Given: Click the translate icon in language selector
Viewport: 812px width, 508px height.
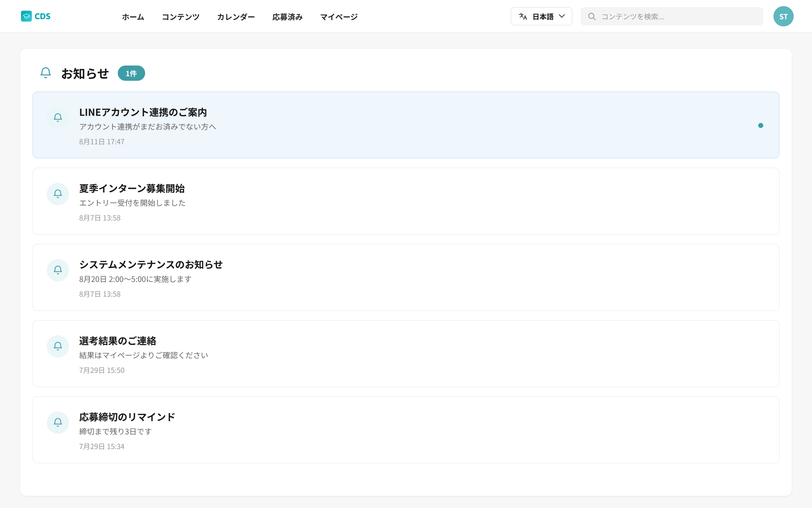Looking at the screenshot, I should (523, 17).
